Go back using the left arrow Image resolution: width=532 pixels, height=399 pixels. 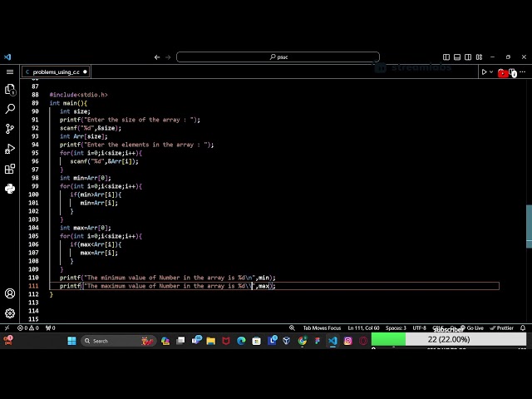coord(157,57)
